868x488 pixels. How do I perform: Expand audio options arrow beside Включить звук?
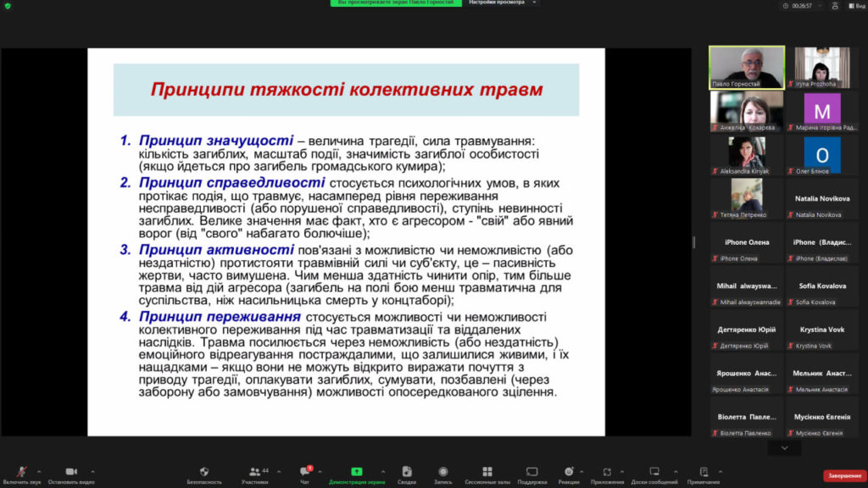coord(39,472)
